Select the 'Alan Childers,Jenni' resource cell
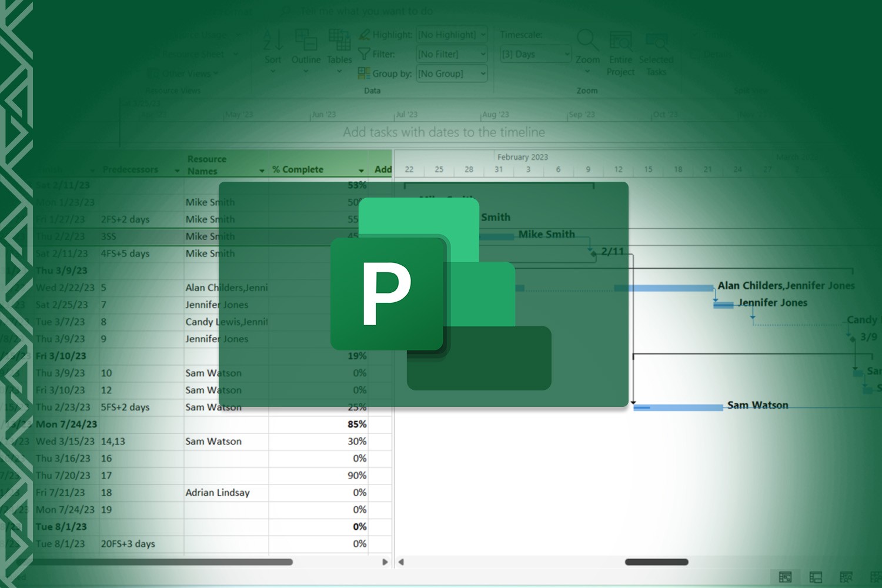The image size is (882, 588). (x=226, y=288)
